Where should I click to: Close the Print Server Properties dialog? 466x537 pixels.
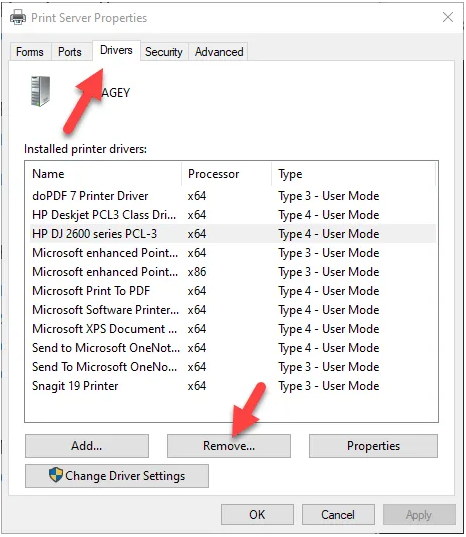pos(448,17)
